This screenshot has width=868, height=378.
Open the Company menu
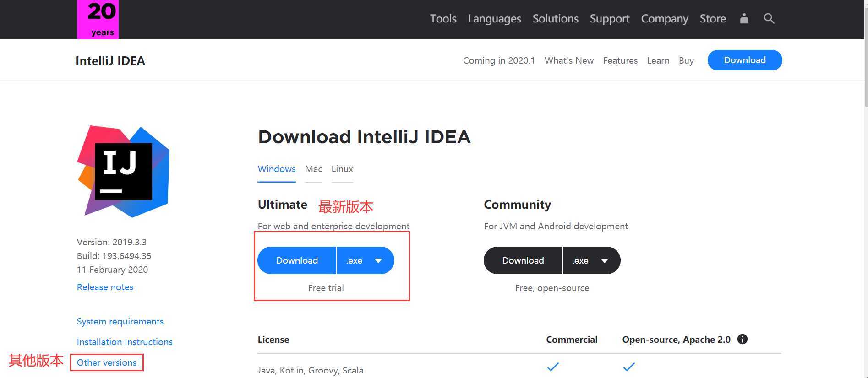[664, 19]
